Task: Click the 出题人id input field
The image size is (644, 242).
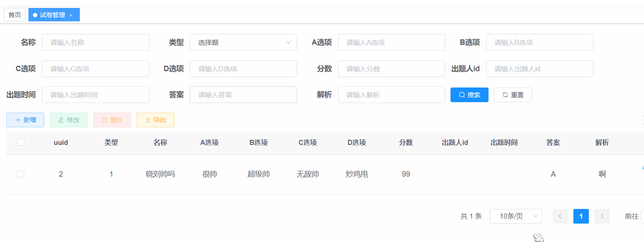Action: [x=540, y=69]
